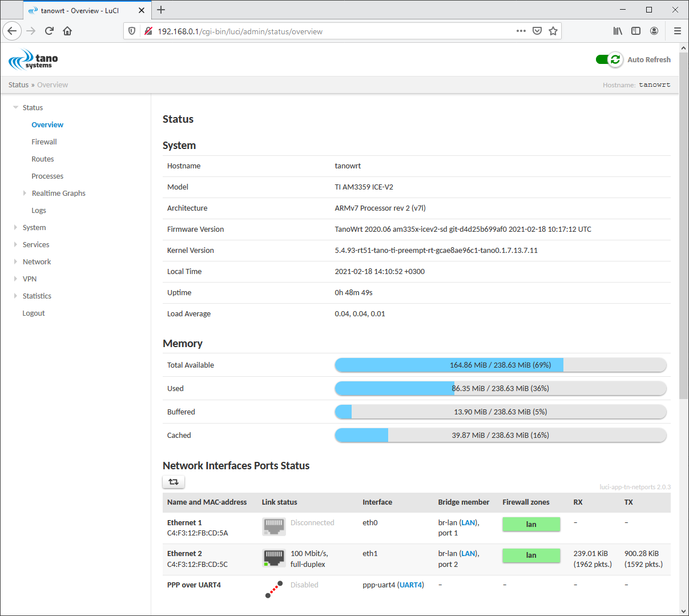689x616 pixels.
Task: Click the '100 Mbit/s, full-duplex' link status
Action: [309, 559]
